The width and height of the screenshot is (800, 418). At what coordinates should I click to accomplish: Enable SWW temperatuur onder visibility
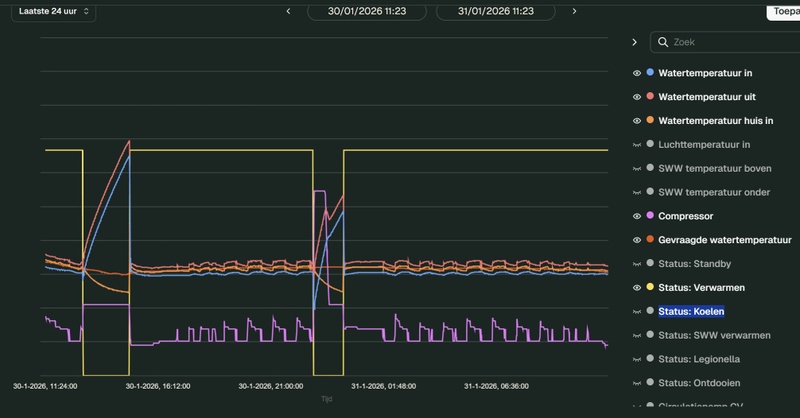(x=637, y=192)
